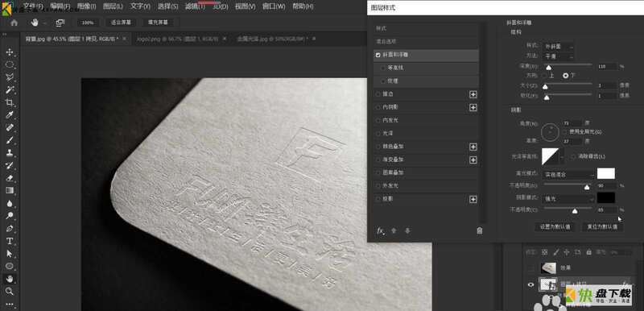This screenshot has width=644, height=311.
Task: Select the Dodge tool
Action: point(10,216)
